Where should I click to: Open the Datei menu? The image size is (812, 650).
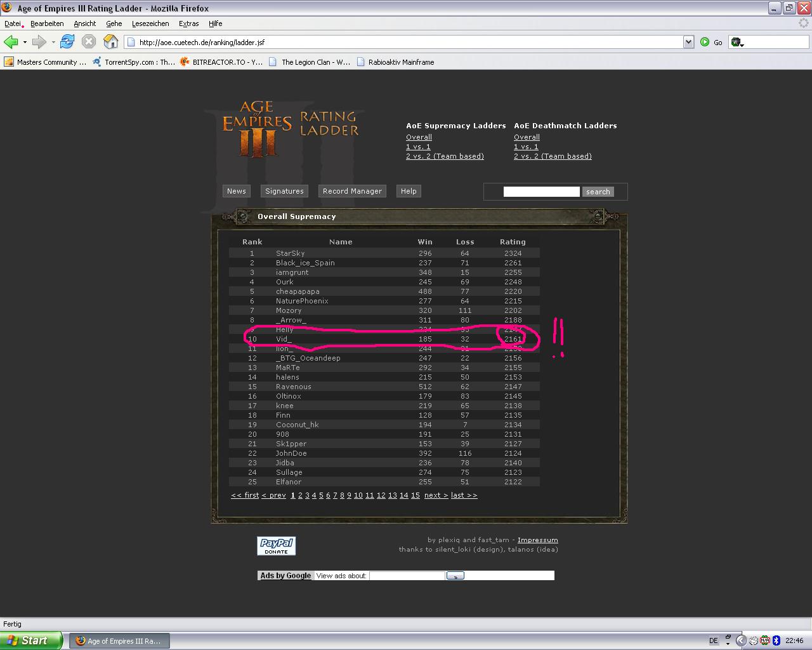pos(13,23)
